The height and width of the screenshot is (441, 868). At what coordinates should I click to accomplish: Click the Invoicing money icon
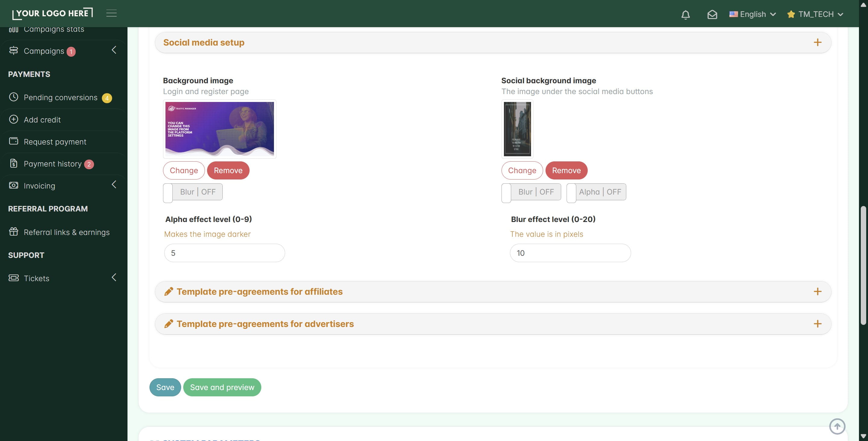click(x=14, y=186)
